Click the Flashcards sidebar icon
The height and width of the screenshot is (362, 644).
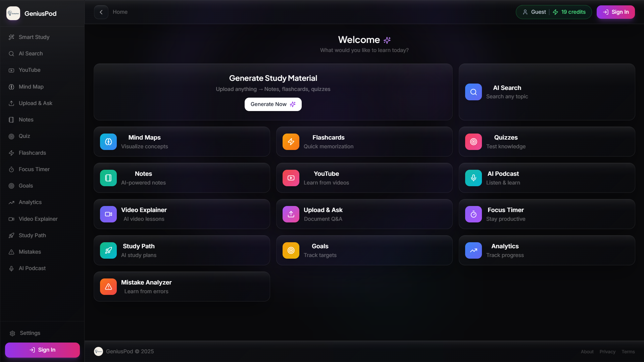click(11, 153)
